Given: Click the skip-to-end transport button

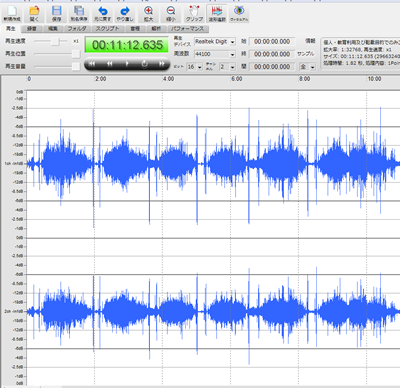Looking at the screenshot, I should [x=162, y=64].
